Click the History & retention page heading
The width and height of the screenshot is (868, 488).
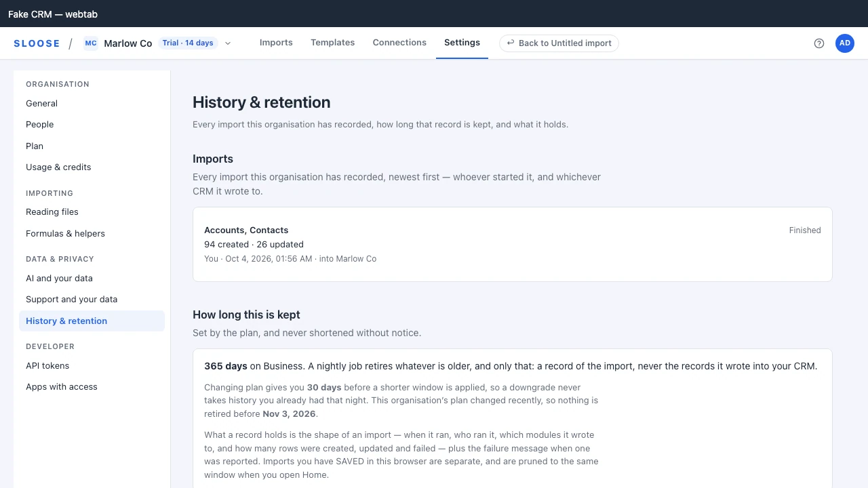coord(261,102)
